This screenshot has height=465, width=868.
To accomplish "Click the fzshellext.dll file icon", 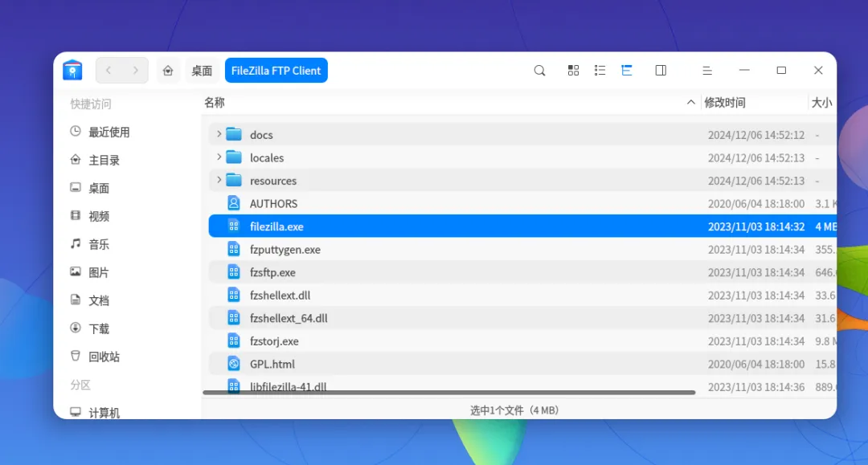I will [234, 296].
